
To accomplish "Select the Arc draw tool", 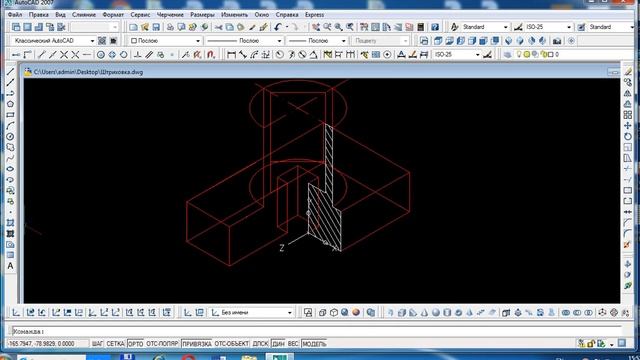I will click(x=10, y=126).
